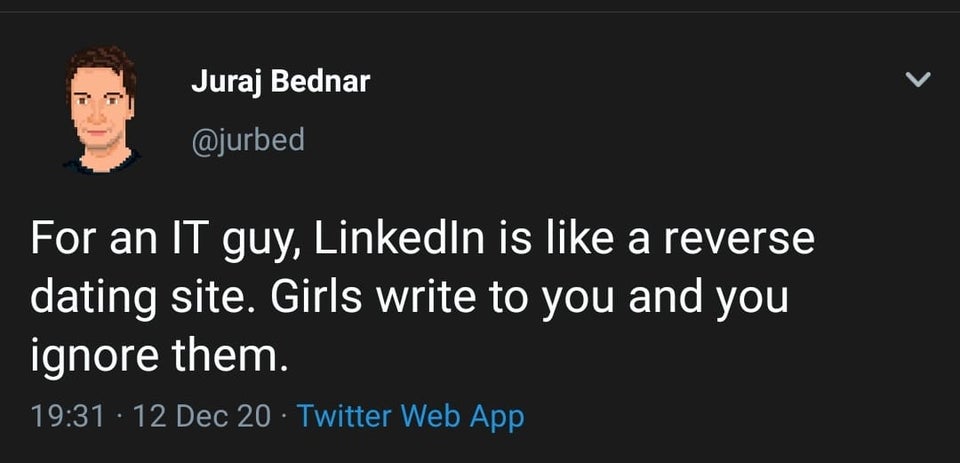This screenshot has width=960, height=463.
Task: Click the word "ignore" on the last line
Action: pyautogui.click(x=92, y=355)
